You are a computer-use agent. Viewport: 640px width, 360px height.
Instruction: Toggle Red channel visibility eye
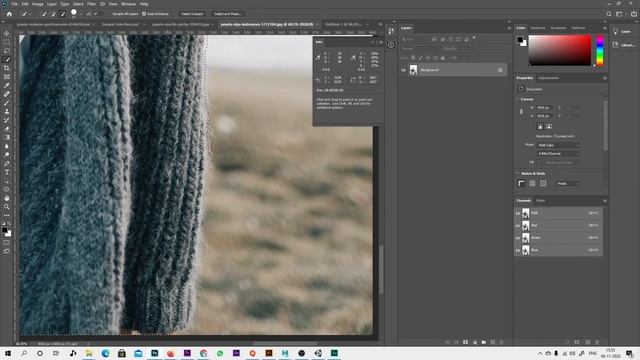tap(518, 225)
